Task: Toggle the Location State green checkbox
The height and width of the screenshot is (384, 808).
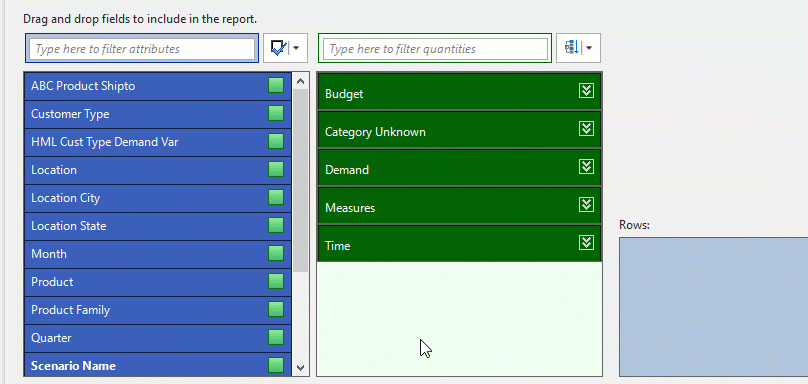Action: [x=276, y=225]
